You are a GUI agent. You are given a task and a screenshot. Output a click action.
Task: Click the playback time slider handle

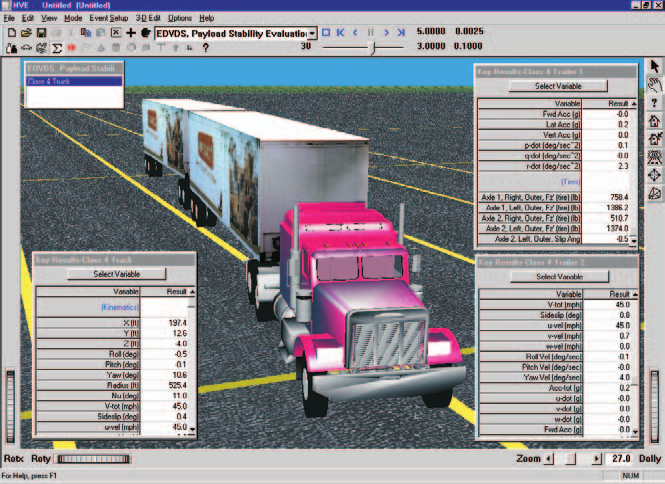coord(373,48)
